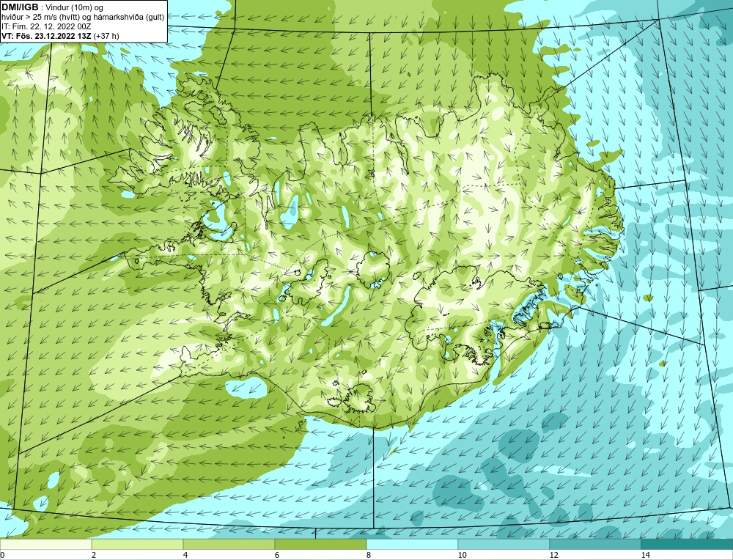Image resolution: width=733 pixels, height=560 pixels.
Task: Click the 12–14 m/s teal legend swatch
Action: pos(595,545)
